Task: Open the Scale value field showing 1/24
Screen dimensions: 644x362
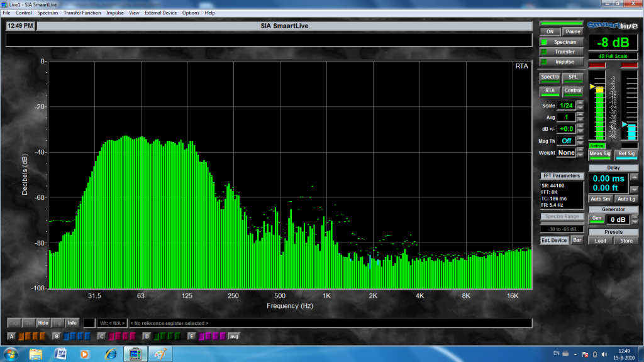Action: click(566, 106)
